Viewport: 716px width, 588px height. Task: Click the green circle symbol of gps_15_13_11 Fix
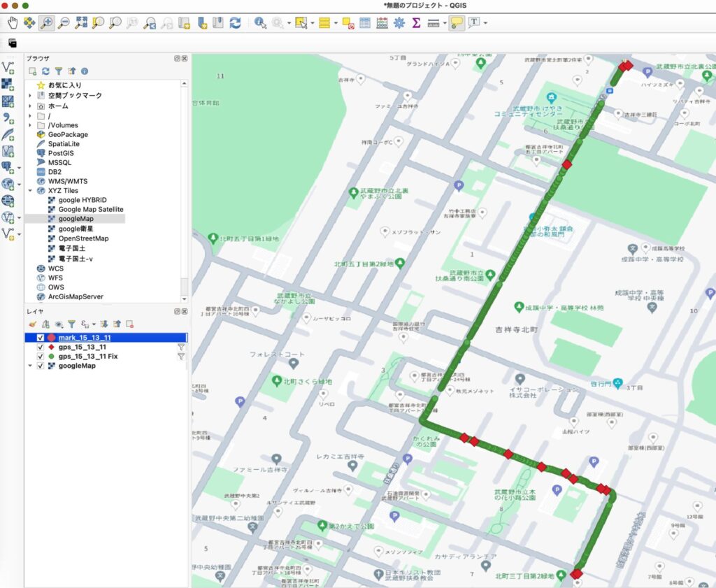(x=51, y=356)
